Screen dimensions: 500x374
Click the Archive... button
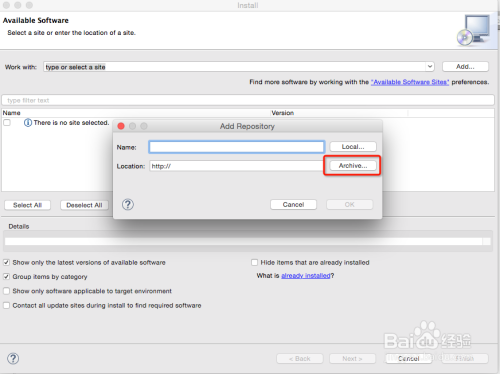[x=353, y=166]
